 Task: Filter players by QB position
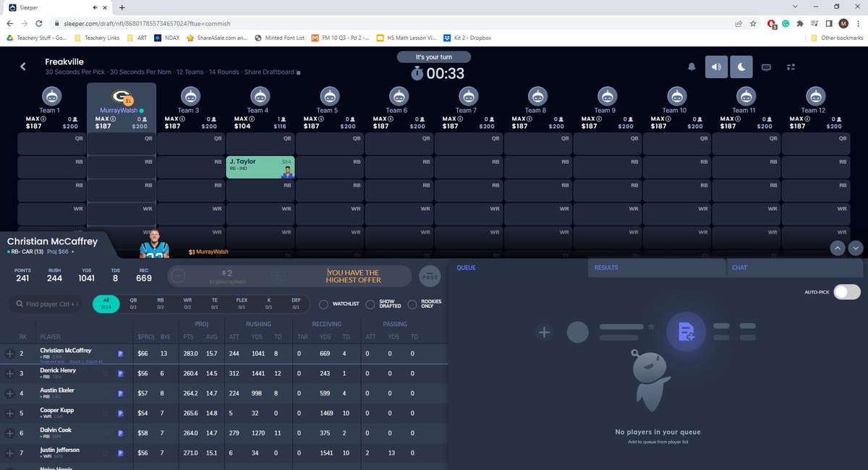tap(132, 304)
